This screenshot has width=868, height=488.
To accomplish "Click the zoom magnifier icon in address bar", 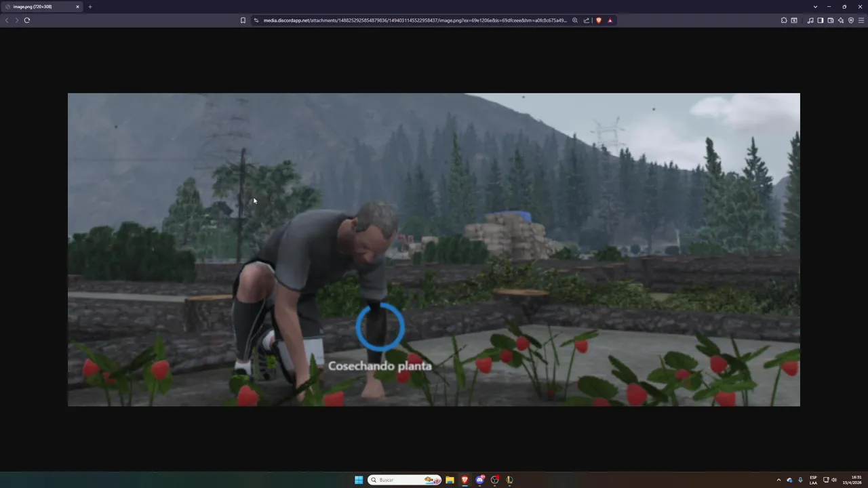I will (575, 20).
